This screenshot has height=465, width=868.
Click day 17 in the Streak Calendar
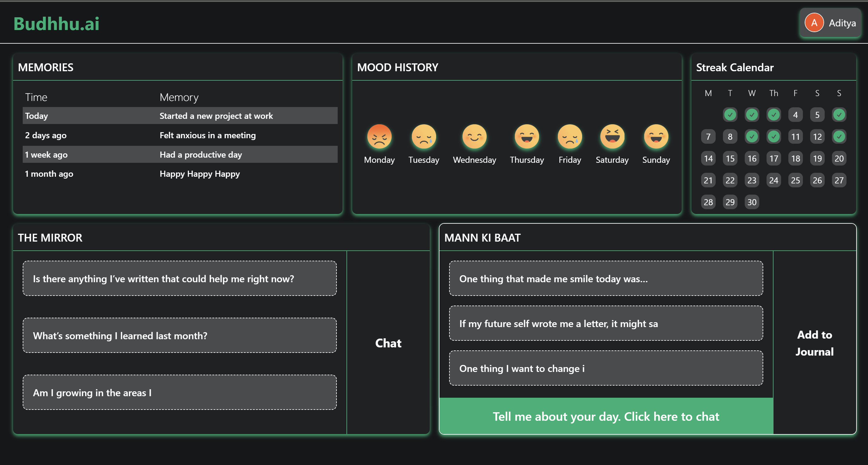point(774,159)
